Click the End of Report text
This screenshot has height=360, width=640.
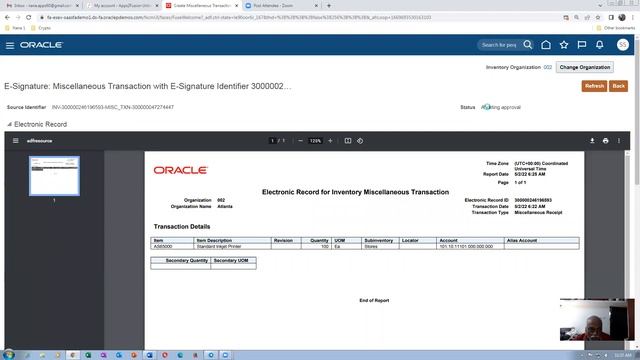point(374,300)
